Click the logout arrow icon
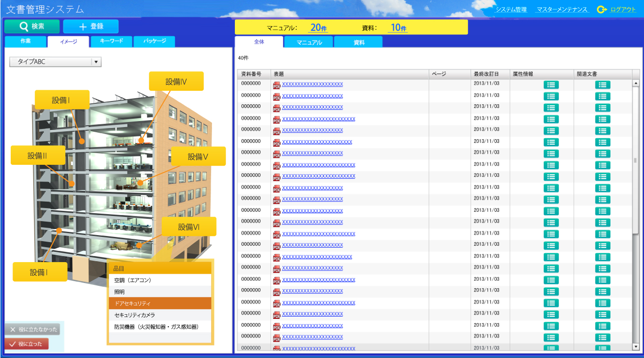This screenshot has width=644, height=358. click(x=602, y=9)
